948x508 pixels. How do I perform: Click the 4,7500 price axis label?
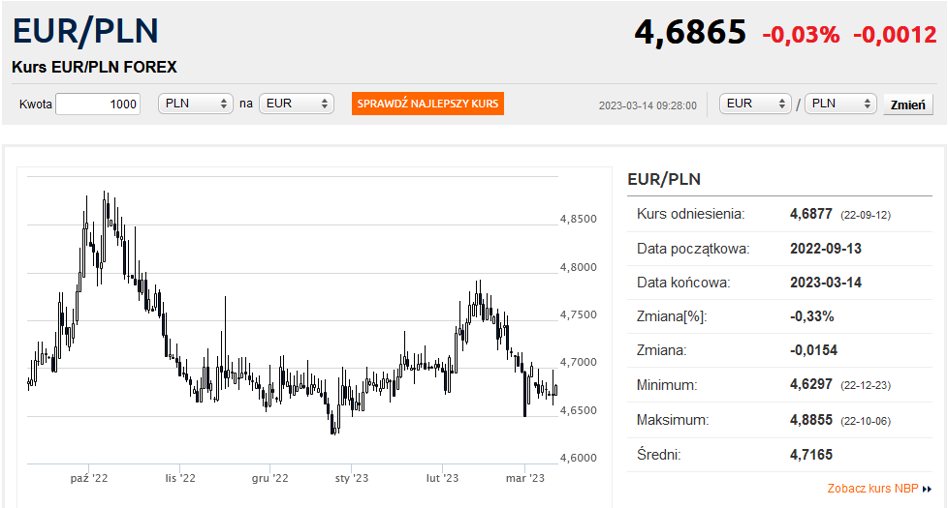coord(578,314)
